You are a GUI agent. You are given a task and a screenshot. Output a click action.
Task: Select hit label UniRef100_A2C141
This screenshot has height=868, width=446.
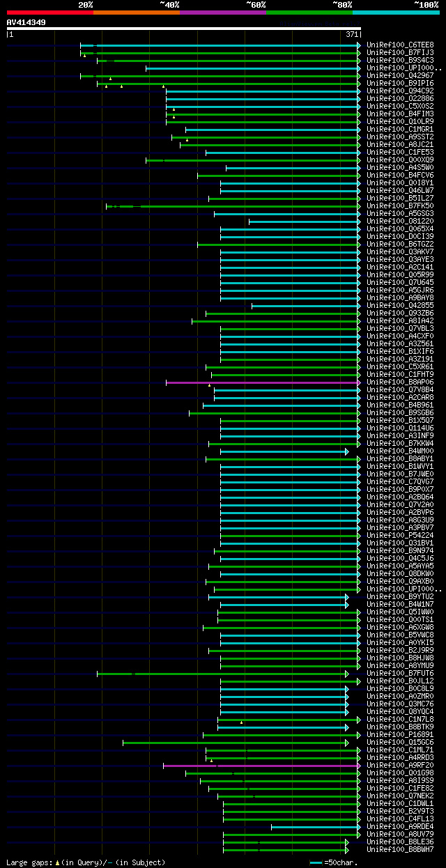coord(400,267)
